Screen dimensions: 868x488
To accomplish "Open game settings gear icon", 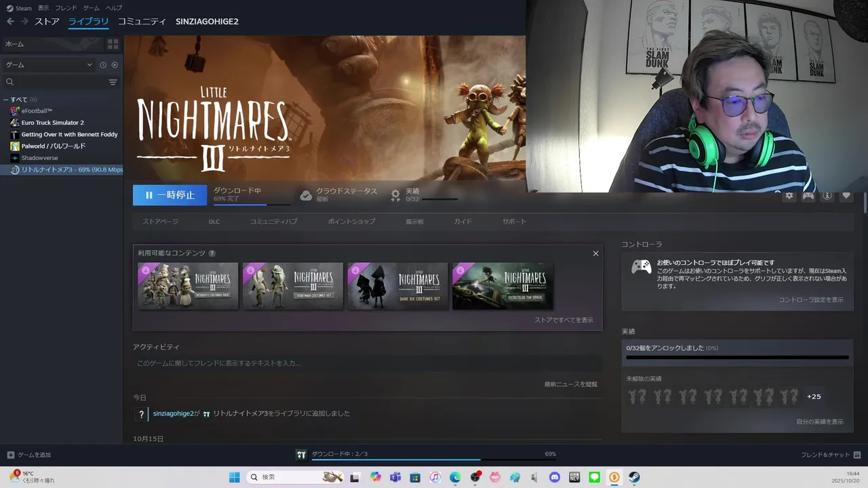I will click(789, 196).
